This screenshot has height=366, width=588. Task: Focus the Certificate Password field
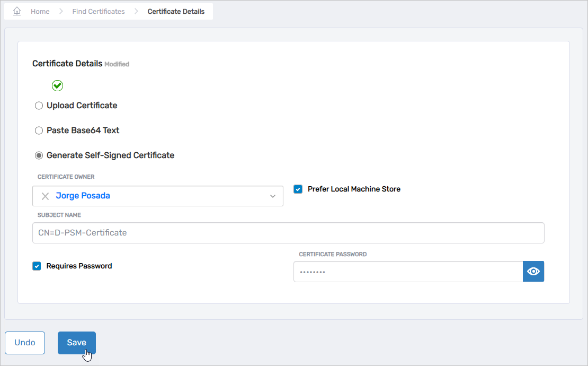click(x=408, y=272)
